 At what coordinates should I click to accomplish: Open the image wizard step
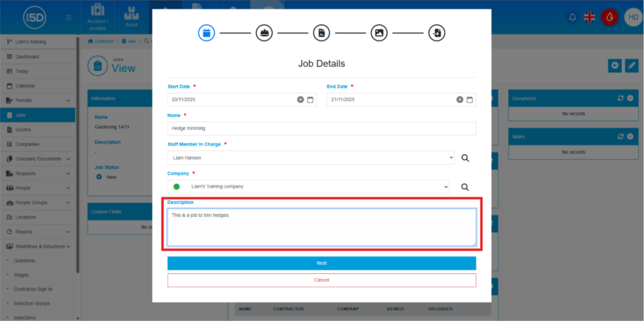coord(379,33)
